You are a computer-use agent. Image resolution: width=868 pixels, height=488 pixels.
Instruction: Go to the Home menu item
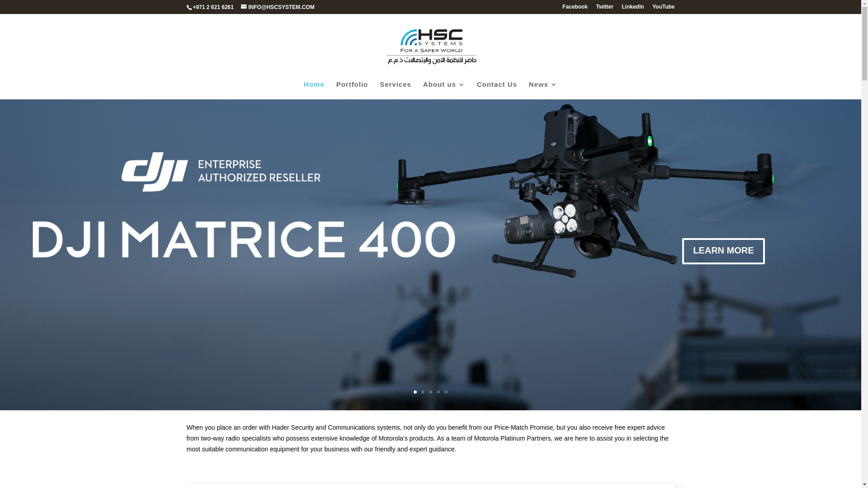[314, 84]
